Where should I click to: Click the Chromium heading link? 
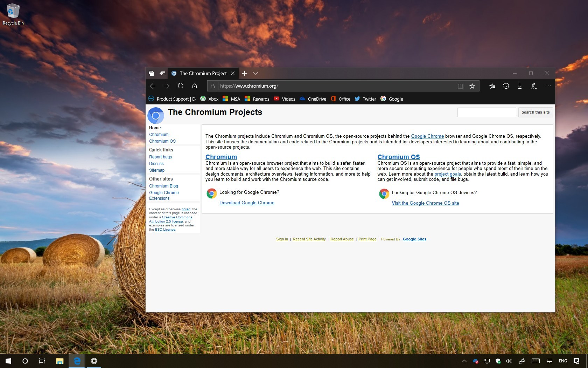(221, 157)
